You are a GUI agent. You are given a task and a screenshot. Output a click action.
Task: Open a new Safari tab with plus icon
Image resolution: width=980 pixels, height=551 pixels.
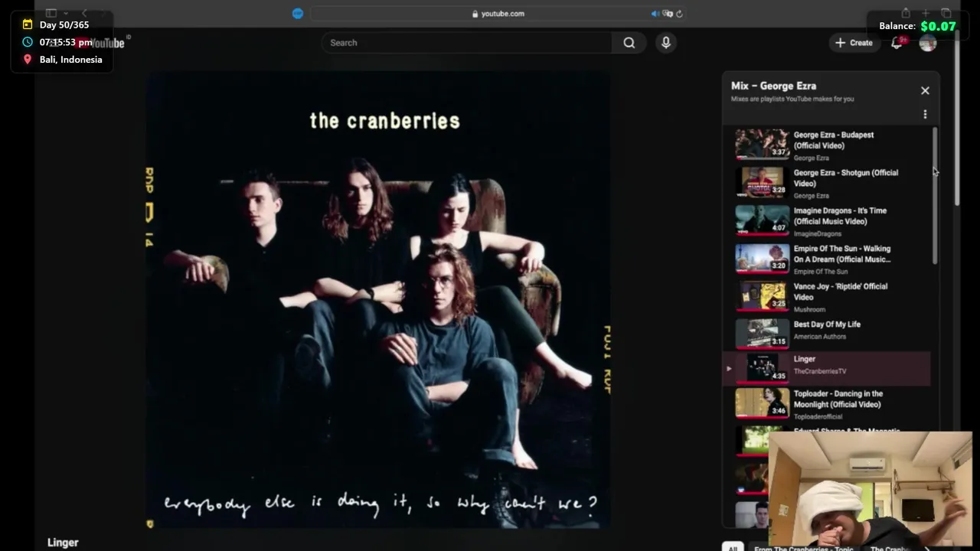click(x=926, y=13)
